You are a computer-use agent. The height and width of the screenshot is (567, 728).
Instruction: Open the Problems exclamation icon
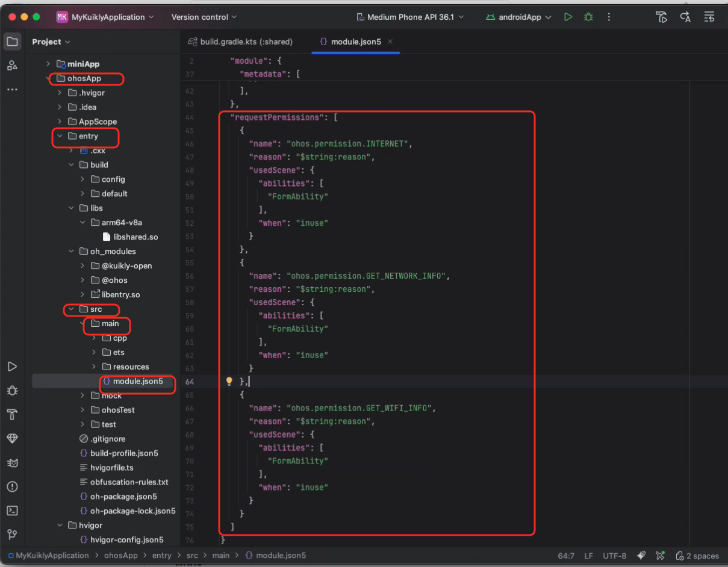12,486
